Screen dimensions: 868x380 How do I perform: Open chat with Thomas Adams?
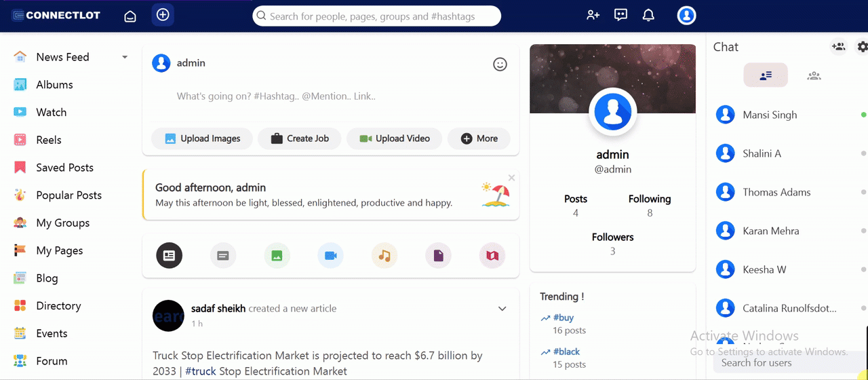pos(776,192)
